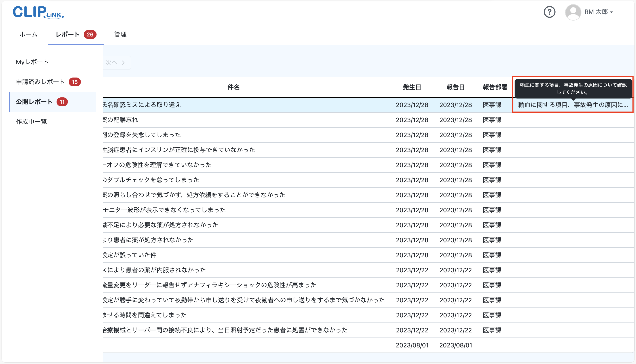Sort the table by 発生日 column
The width and height of the screenshot is (636, 364).
coord(412,87)
